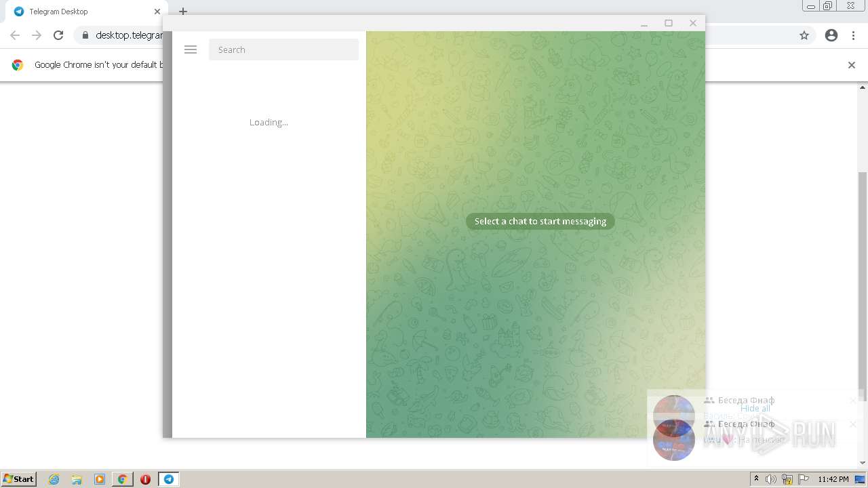Dismiss the default browser infobar
This screenshot has width=868, height=488.
coord(852,65)
